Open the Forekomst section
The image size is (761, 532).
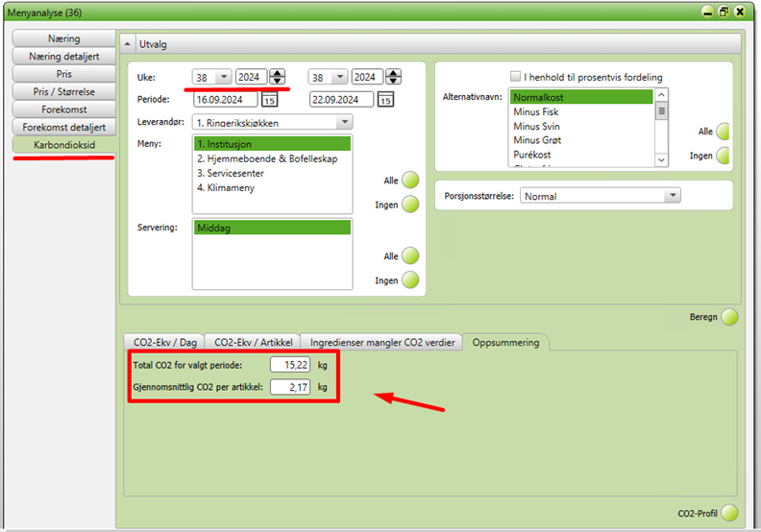(x=64, y=109)
